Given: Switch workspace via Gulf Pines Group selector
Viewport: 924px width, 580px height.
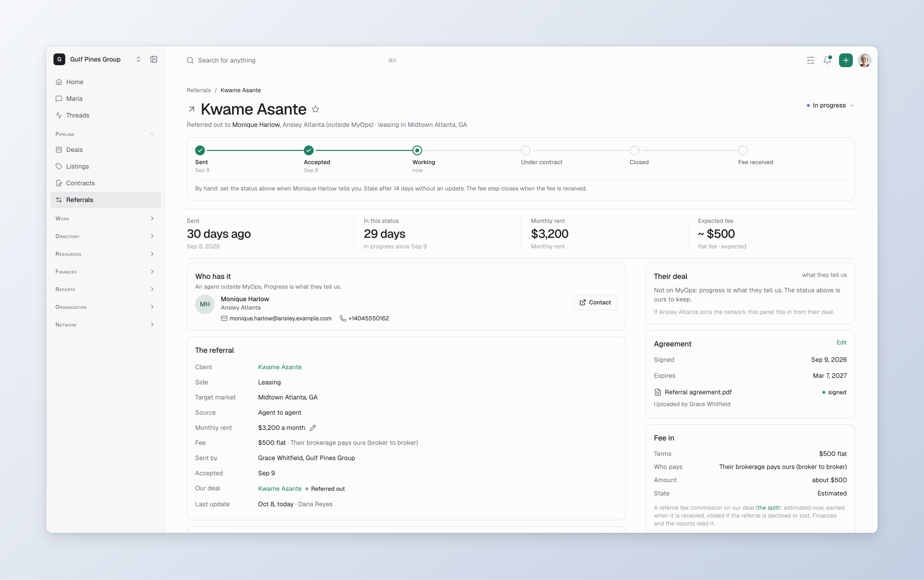Looking at the screenshot, I should [97, 59].
